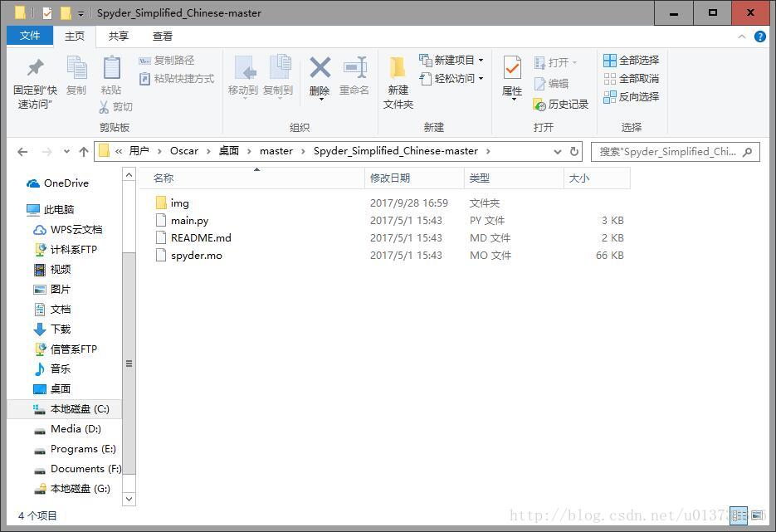Click the Oscar breadcrumb segment

(x=184, y=151)
